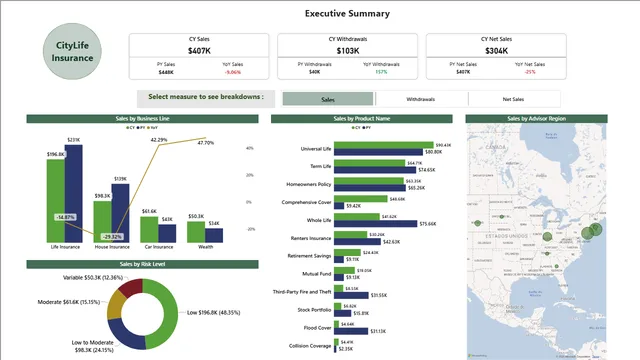640x360 pixels.
Task: Select Wealth CY green bar
Action: (x=196, y=232)
